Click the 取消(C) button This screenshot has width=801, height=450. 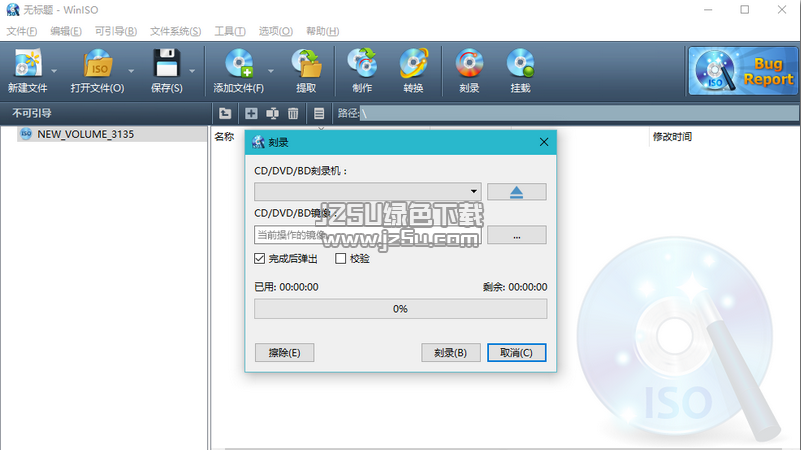click(516, 352)
